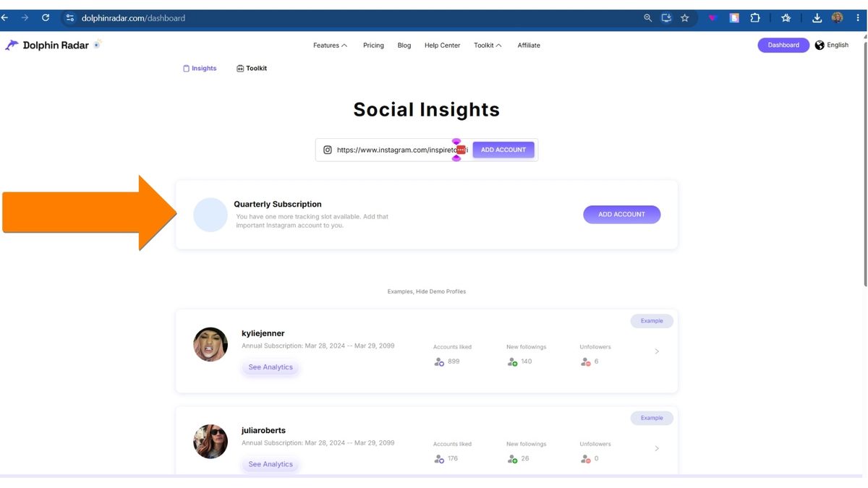The height and width of the screenshot is (488, 868).
Task: Click Hide Demo Profiles link
Action: click(x=441, y=291)
